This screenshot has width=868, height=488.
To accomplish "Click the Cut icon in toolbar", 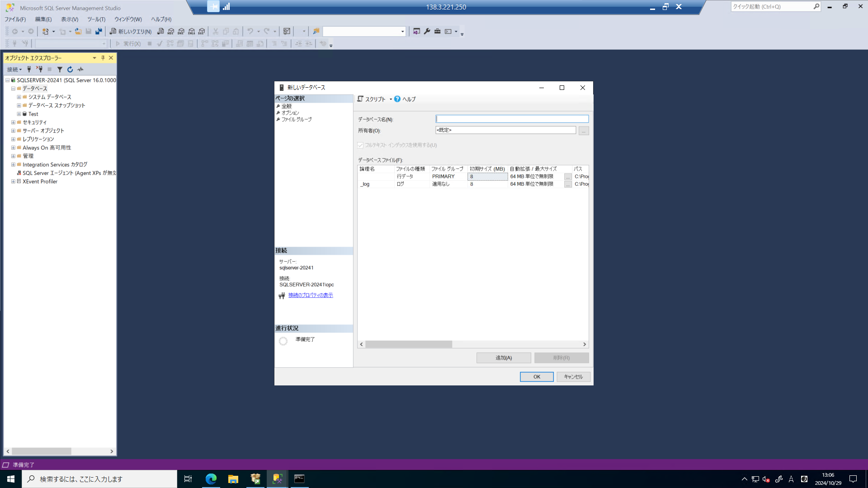I will (x=215, y=31).
